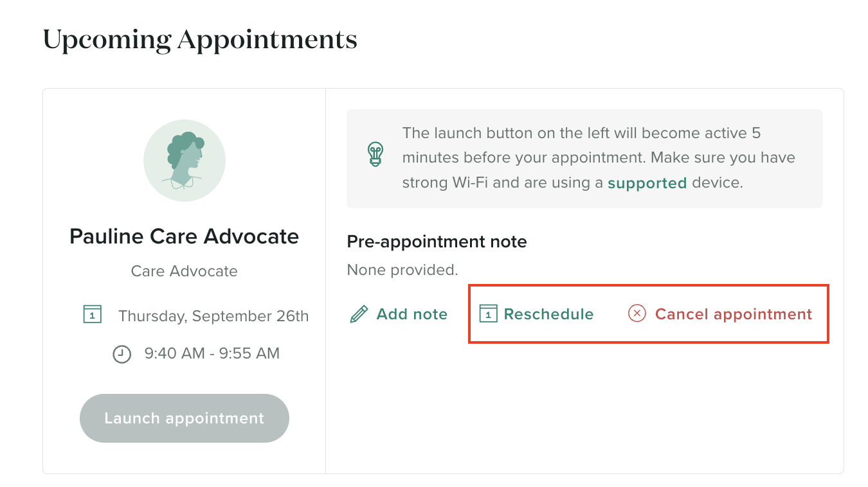868x487 pixels.
Task: Click Pauline's profile avatar image
Action: pos(185,161)
